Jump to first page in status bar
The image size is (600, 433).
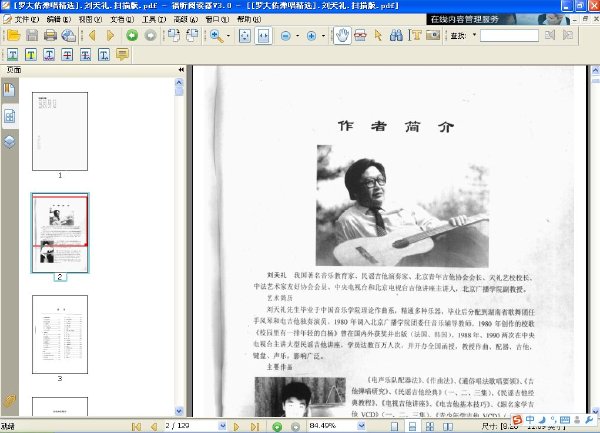coord(136,426)
